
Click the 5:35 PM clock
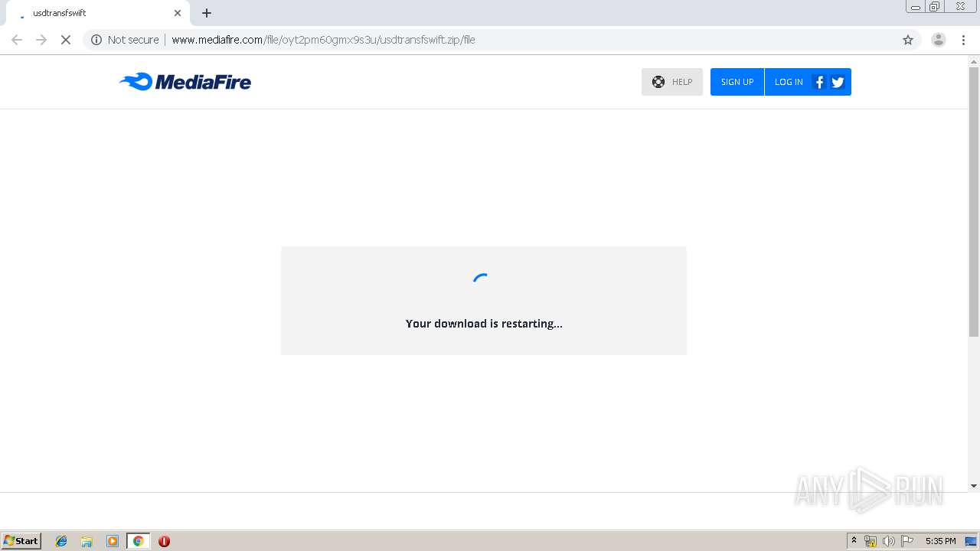[x=940, y=541]
